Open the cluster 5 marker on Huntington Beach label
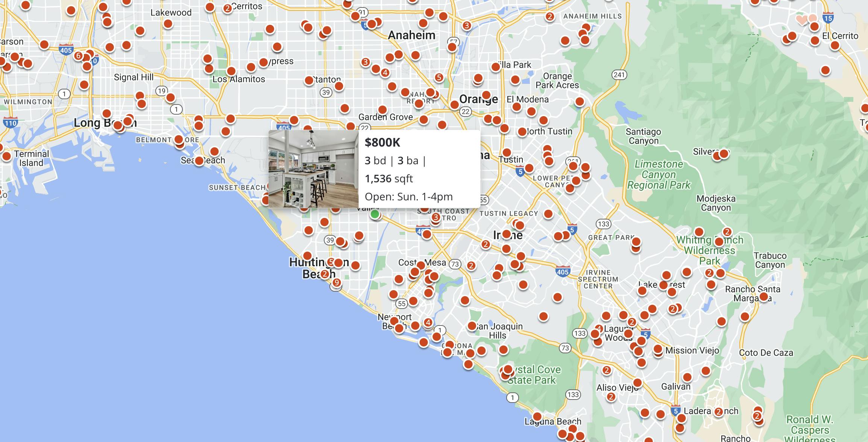This screenshot has width=868, height=442. coord(331,262)
